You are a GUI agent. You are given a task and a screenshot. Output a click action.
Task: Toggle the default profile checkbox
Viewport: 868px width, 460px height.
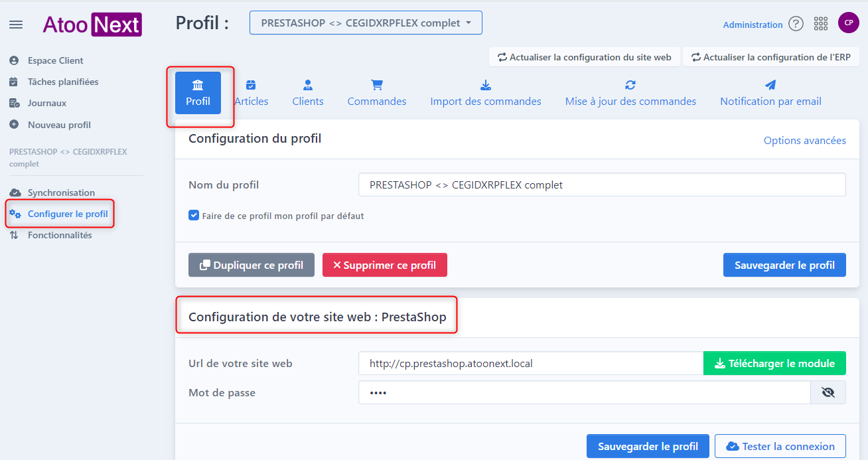(194, 216)
